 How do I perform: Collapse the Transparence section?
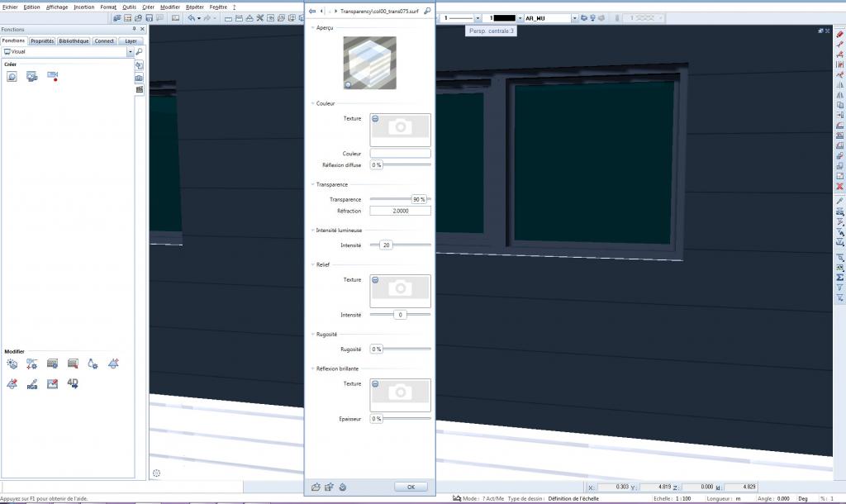pos(312,184)
